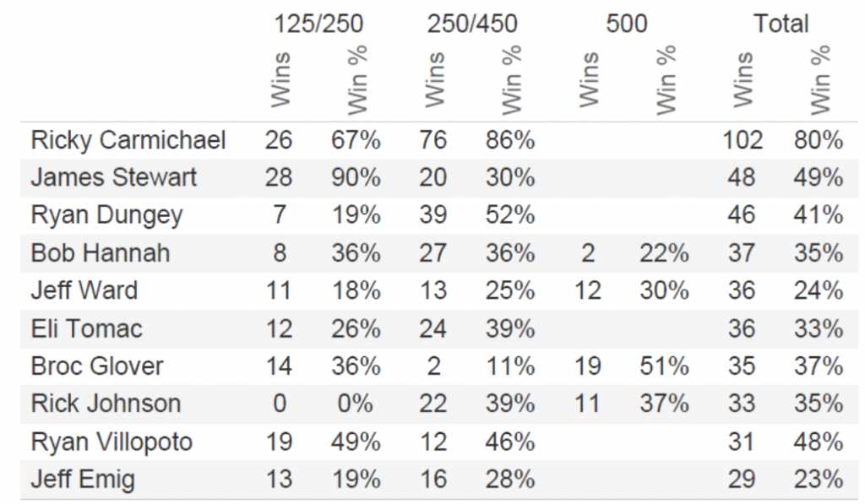This screenshot has height=504, width=865.
Task: Select the James Stewart row label
Action: 113,177
